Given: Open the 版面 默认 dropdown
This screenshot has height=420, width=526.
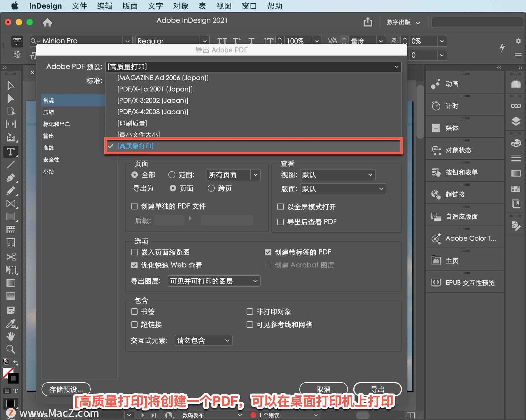Looking at the screenshot, I should [343, 189].
